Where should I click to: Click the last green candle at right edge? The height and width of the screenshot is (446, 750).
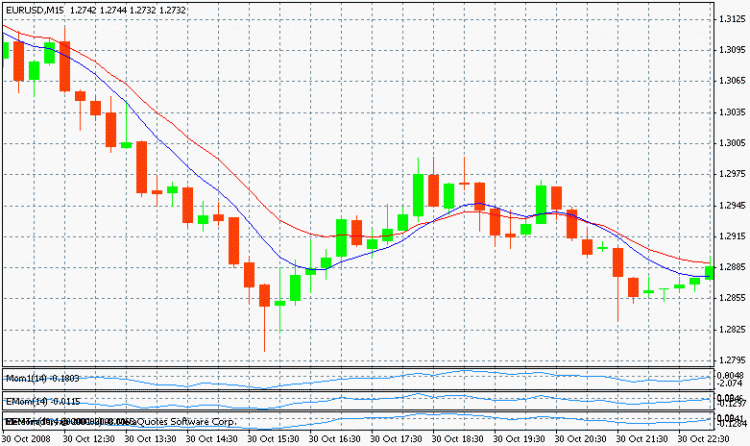(709, 271)
